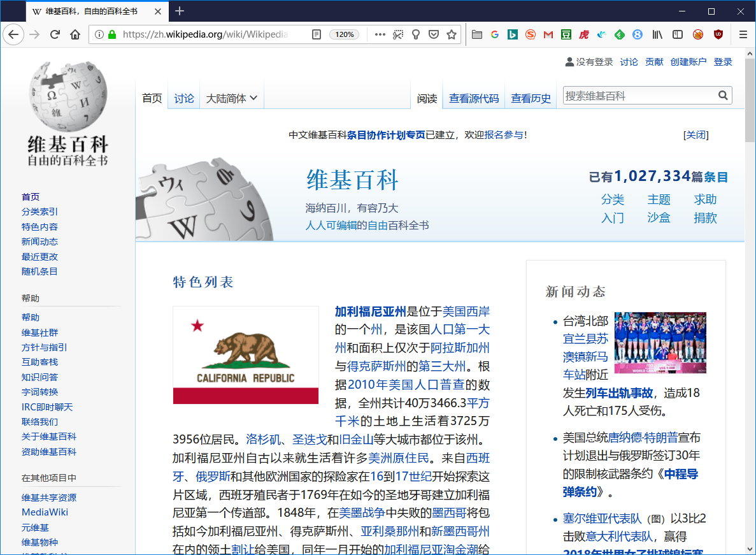This screenshot has width=756, height=555.
Task: Save page to Pocket
Action: [434, 34]
